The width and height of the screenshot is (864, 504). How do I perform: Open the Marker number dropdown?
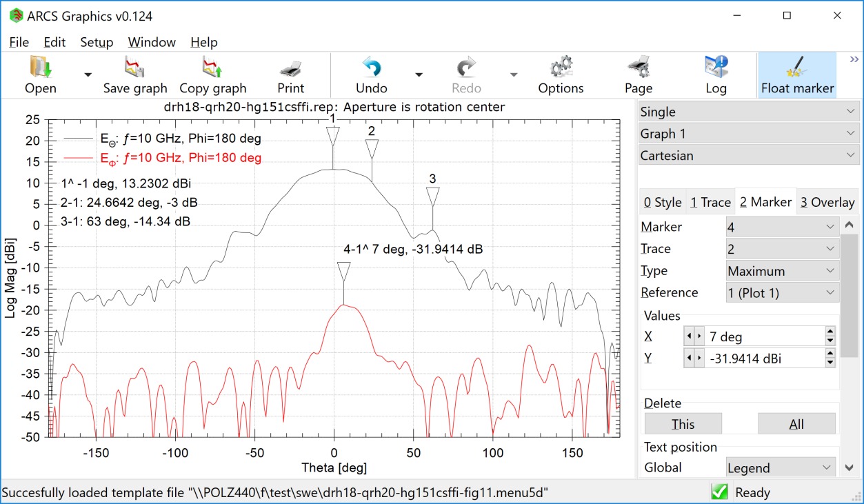pos(783,227)
